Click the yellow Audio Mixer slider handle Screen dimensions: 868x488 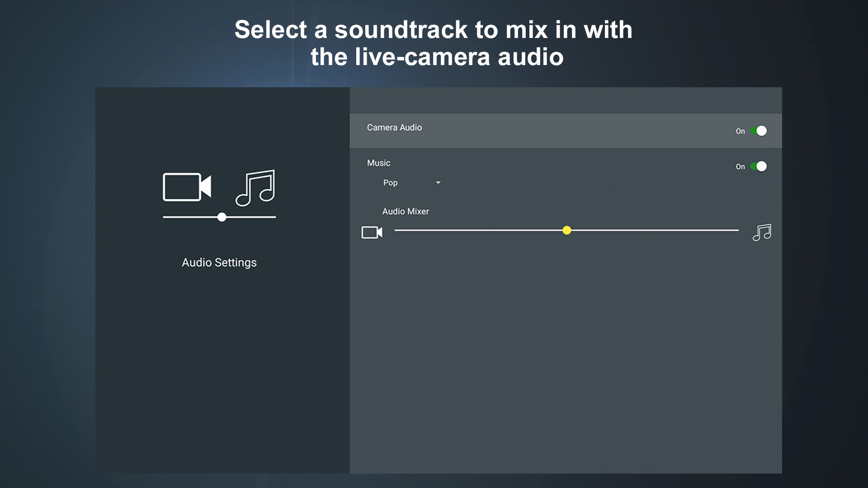coord(566,230)
